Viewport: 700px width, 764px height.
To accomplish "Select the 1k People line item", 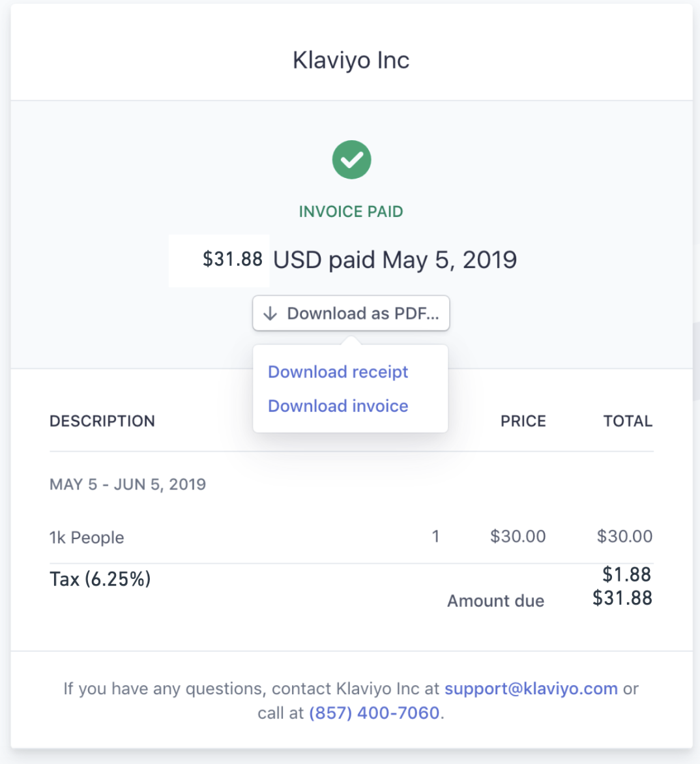I will [x=87, y=537].
